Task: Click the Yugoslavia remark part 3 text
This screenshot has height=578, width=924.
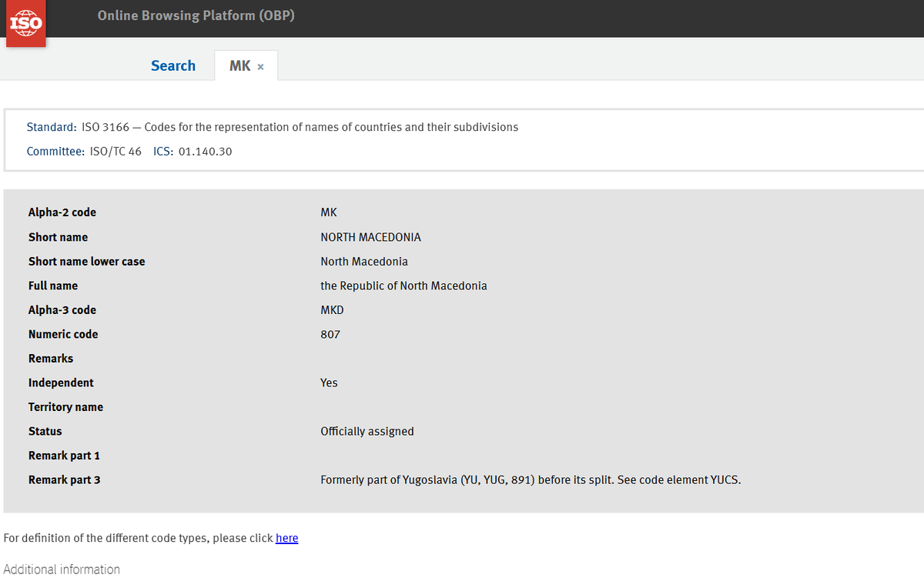Action: tap(531, 480)
